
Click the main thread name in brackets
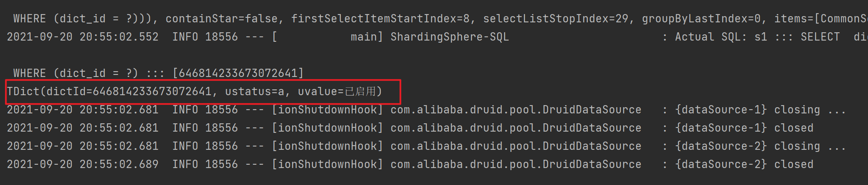[x=363, y=37]
